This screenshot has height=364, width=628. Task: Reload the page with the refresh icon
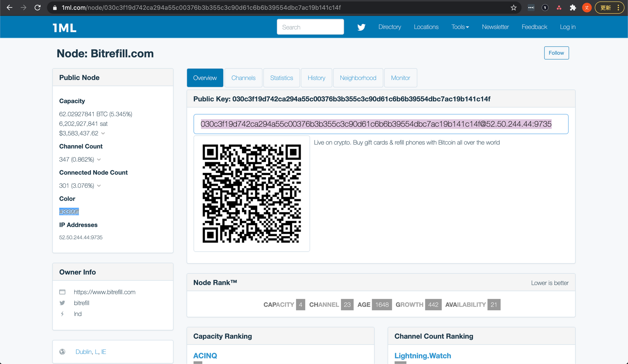(x=38, y=8)
